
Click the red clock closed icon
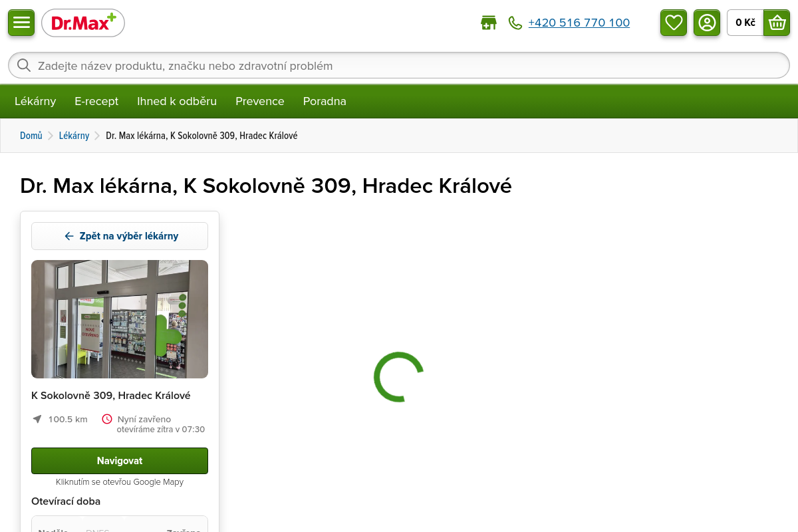coord(107,419)
